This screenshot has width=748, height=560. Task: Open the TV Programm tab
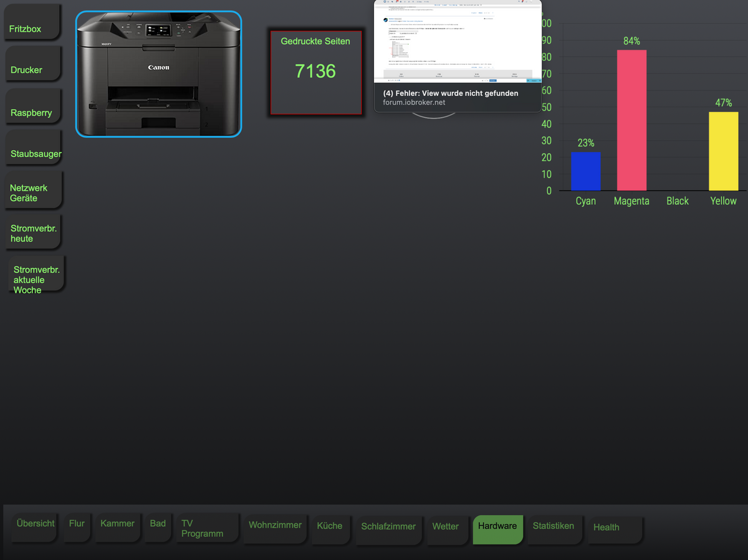click(x=206, y=528)
